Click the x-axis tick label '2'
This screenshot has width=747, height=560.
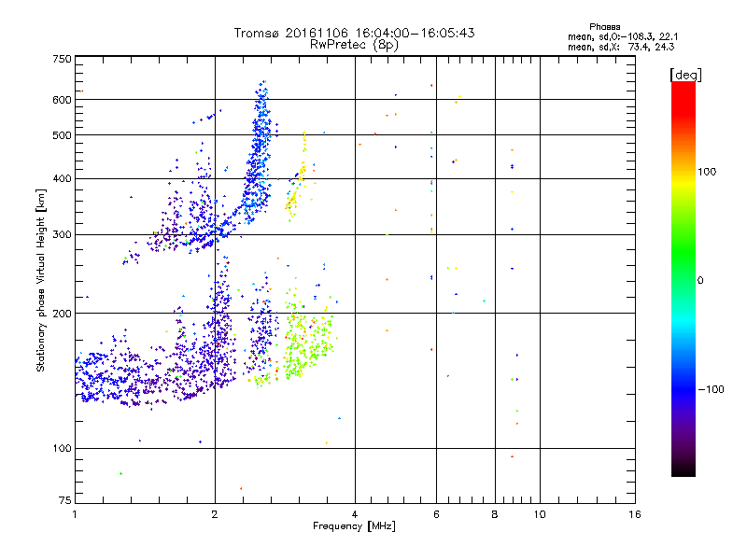[215, 514]
